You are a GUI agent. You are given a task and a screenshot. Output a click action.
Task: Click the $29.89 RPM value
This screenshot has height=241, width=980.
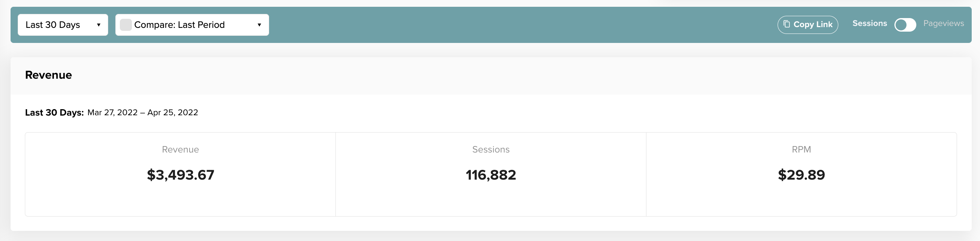coord(801,175)
